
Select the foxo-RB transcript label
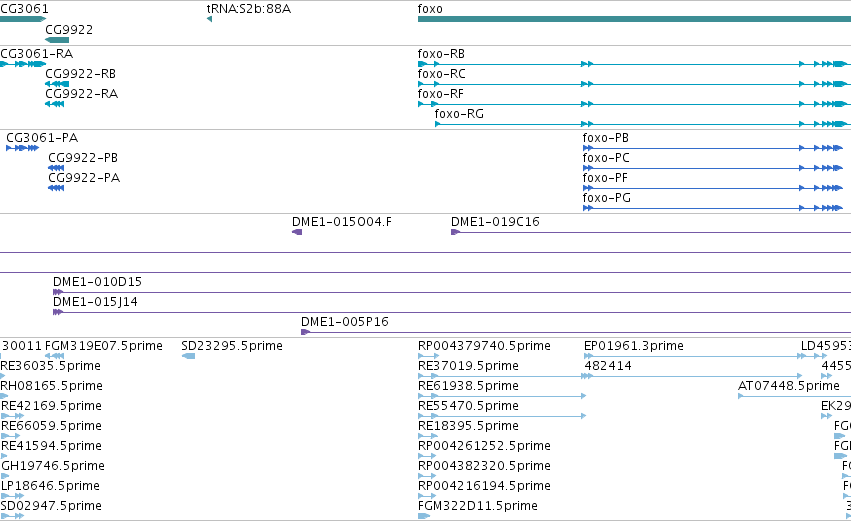tap(441, 54)
